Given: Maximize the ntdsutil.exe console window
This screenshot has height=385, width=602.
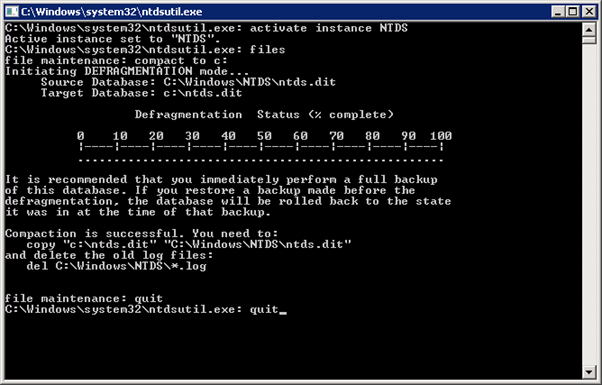Looking at the screenshot, I should (x=573, y=12).
